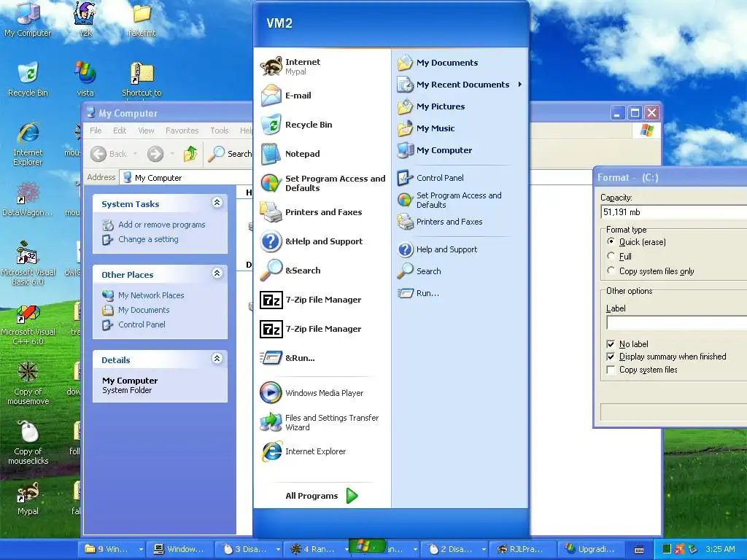The height and width of the screenshot is (560, 747).
Task: Open the All Programs list
Action: click(322, 496)
